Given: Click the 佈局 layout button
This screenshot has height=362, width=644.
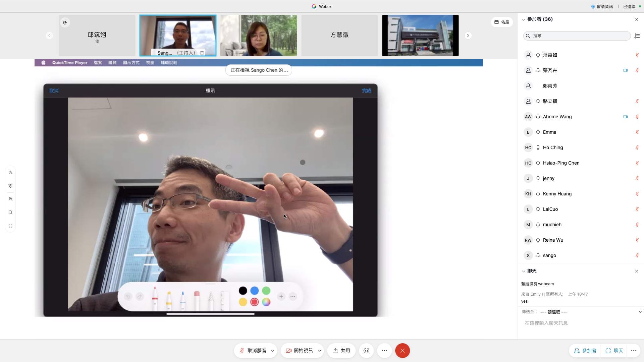Looking at the screenshot, I should [x=502, y=22].
